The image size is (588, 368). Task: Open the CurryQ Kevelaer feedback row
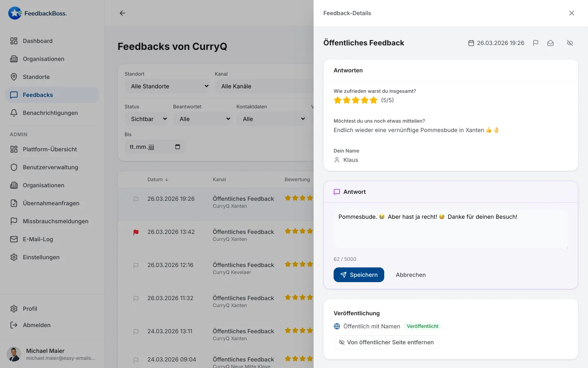click(x=216, y=271)
